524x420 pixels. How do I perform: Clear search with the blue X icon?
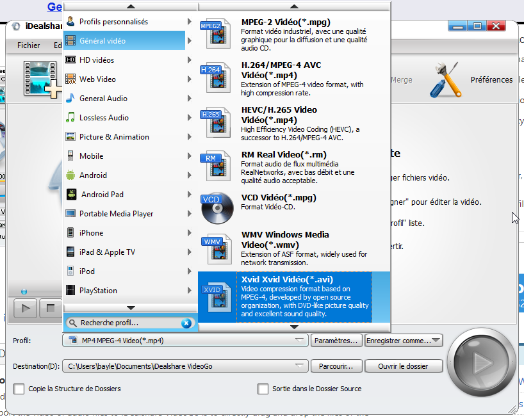[186, 323]
